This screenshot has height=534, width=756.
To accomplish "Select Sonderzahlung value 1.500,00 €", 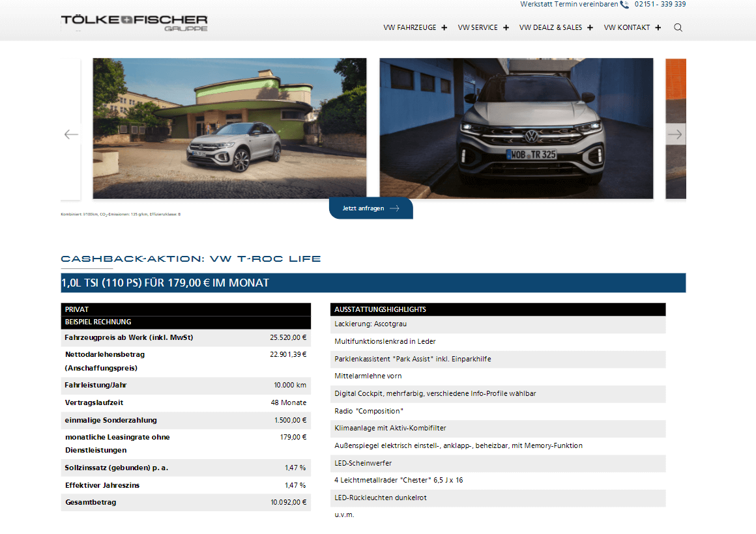I will (290, 420).
